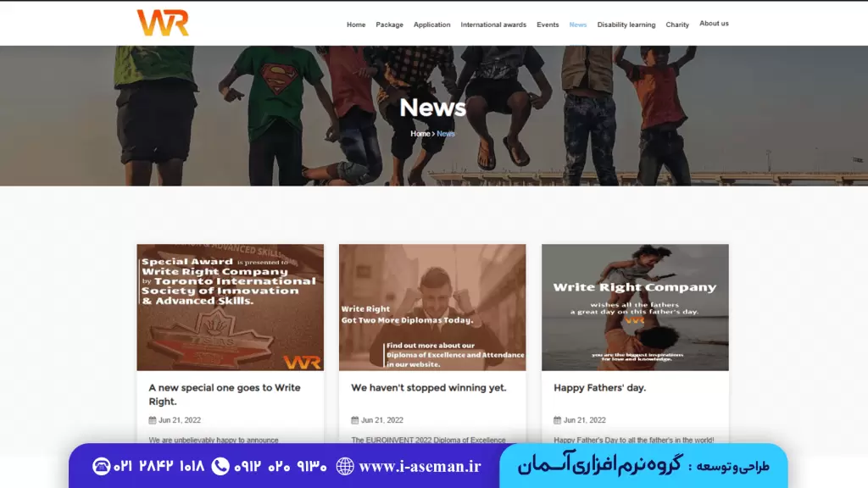This screenshot has width=868, height=488.
Task: Open International awards in navigation
Action: point(493,25)
